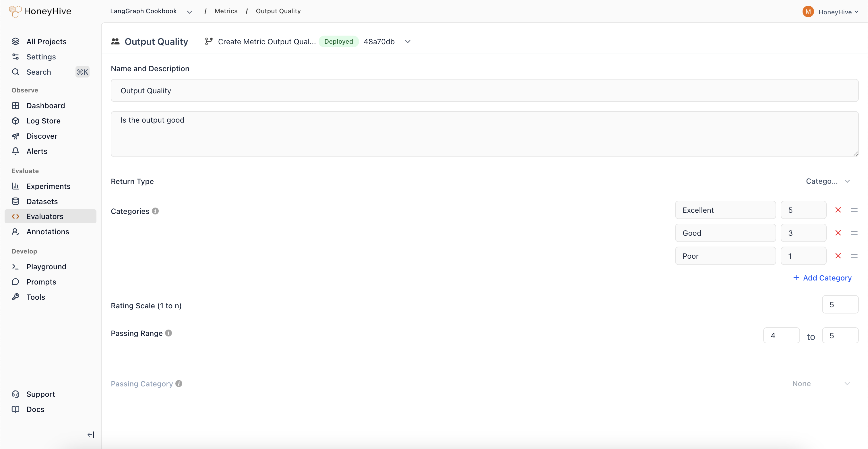
Task: Click the Rating Scale number field
Action: click(840, 304)
